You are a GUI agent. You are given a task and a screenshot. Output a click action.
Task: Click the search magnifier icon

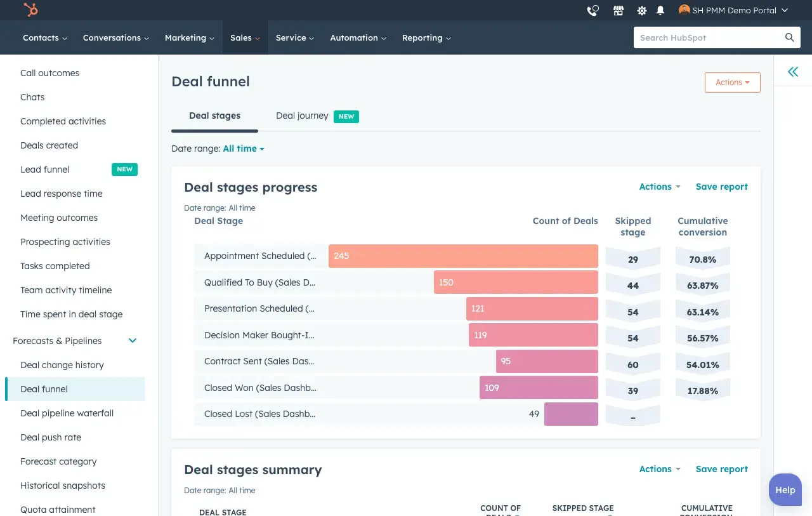[789, 37]
